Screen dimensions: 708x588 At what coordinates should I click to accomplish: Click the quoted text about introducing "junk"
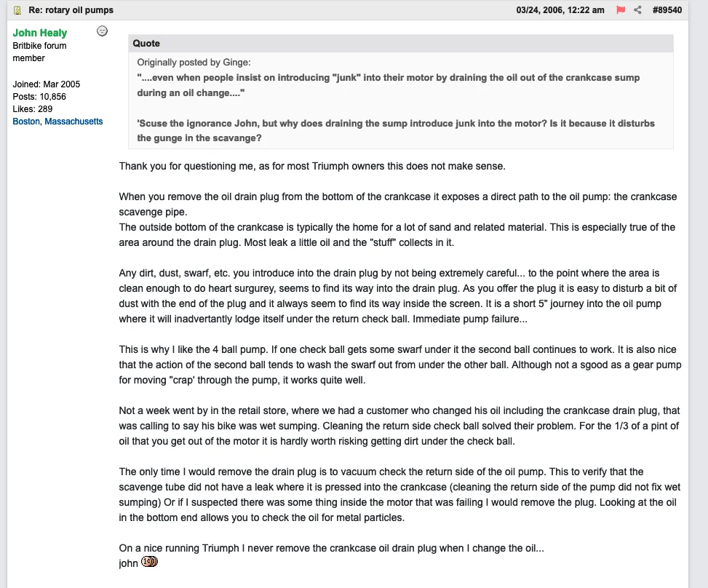point(388,85)
